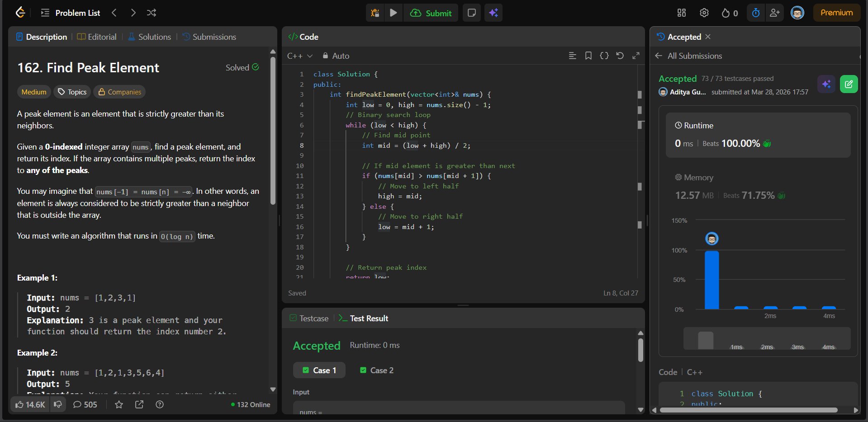Image resolution: width=868 pixels, height=422 pixels.
Task: Open the timer stopwatch icon
Action: click(x=755, y=13)
